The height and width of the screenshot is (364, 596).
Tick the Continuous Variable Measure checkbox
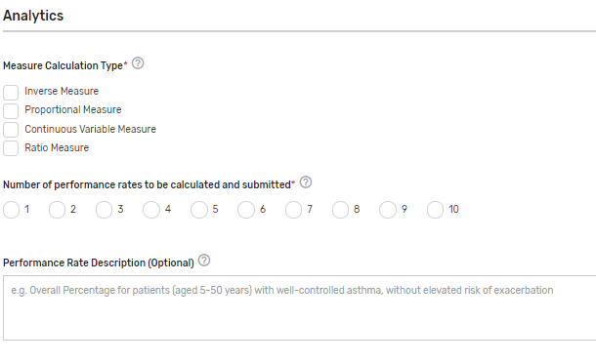11,130
